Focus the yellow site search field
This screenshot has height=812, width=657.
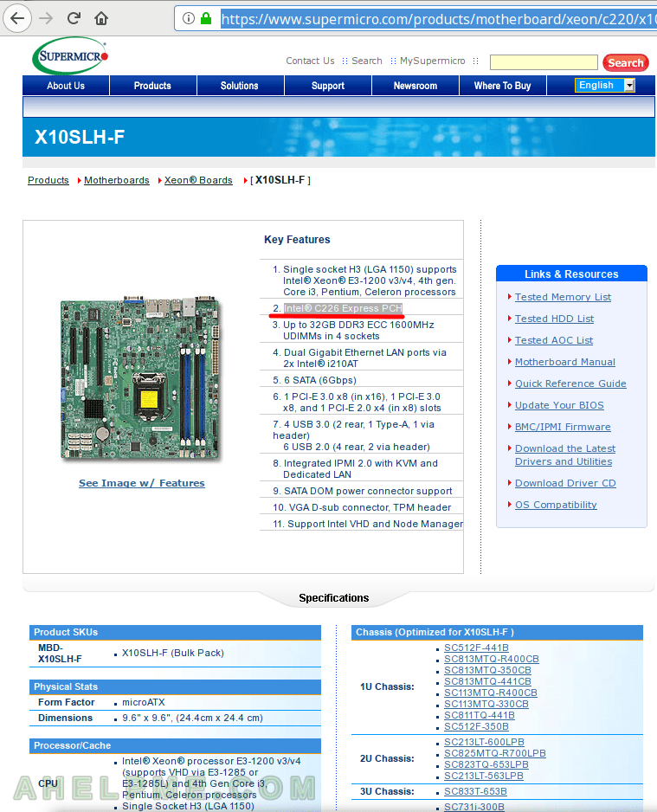pyautogui.click(x=544, y=62)
